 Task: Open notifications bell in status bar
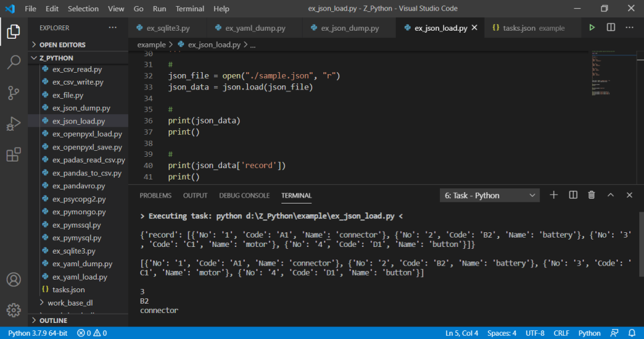[632, 333]
